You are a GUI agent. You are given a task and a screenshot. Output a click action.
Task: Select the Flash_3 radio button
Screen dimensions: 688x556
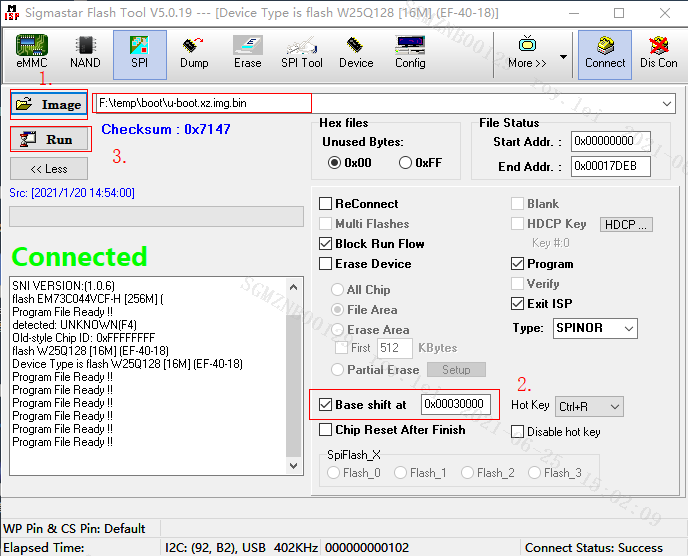point(534,473)
